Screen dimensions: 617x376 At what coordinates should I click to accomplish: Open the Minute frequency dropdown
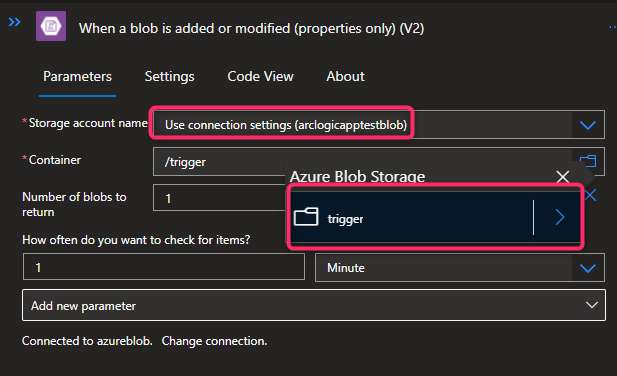[460, 268]
